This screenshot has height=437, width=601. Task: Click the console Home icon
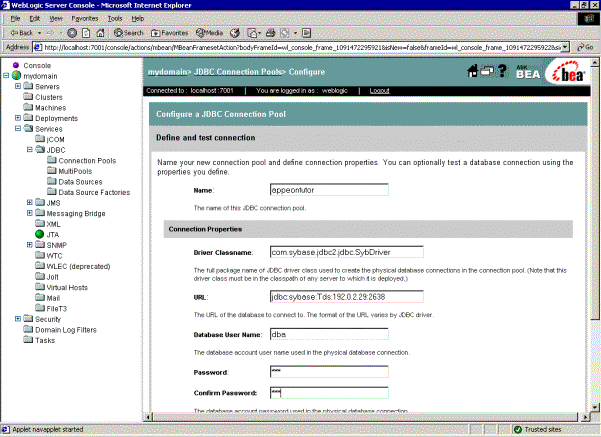click(x=473, y=72)
